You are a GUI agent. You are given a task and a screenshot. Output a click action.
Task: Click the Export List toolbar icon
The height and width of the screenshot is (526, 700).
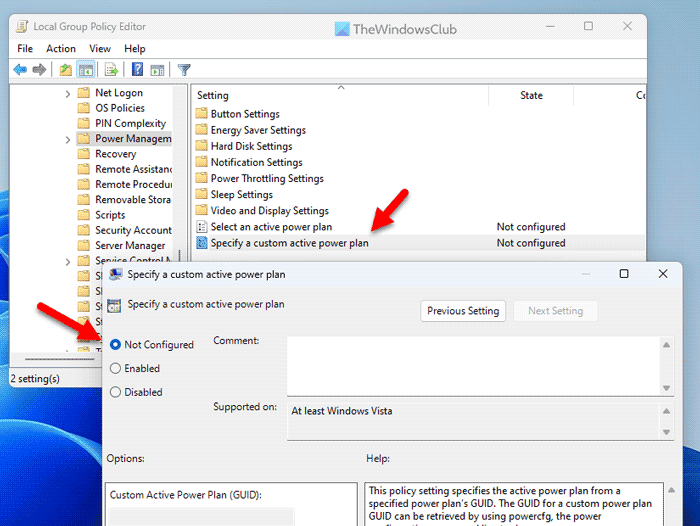click(x=111, y=70)
